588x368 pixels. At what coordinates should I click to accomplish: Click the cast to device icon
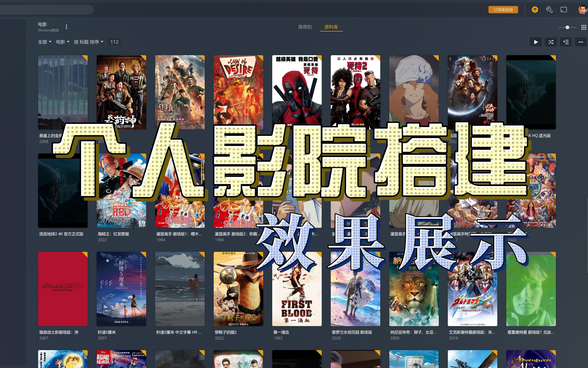tap(564, 10)
